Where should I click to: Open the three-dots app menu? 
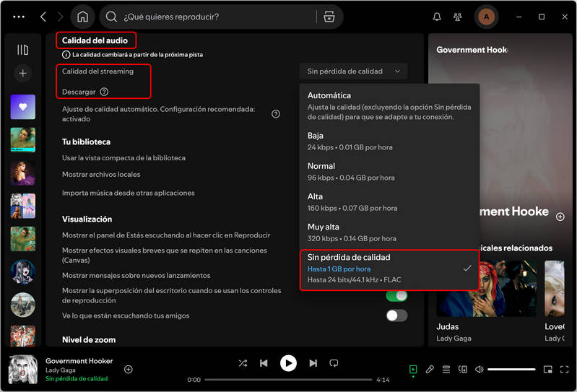pos(19,17)
